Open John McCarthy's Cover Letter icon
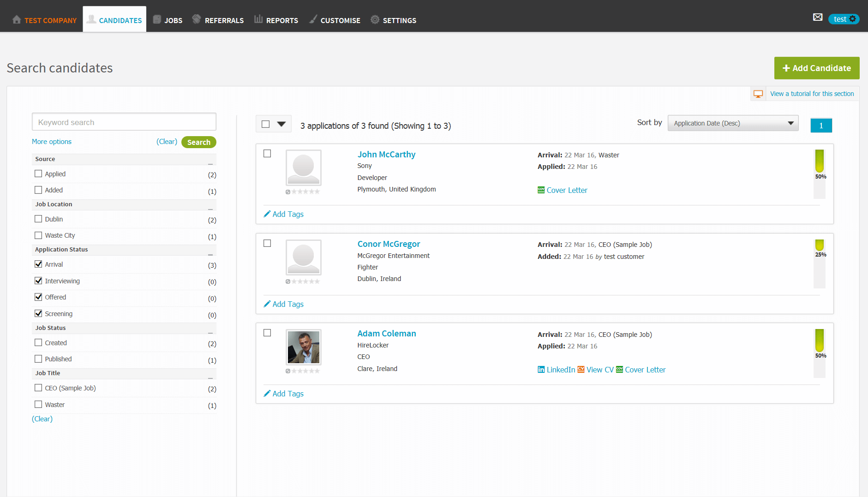The image size is (868, 497). (540, 190)
